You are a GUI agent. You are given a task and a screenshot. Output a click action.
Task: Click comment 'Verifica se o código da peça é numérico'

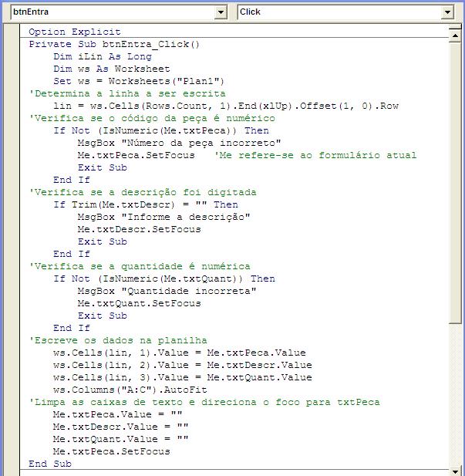click(x=152, y=118)
